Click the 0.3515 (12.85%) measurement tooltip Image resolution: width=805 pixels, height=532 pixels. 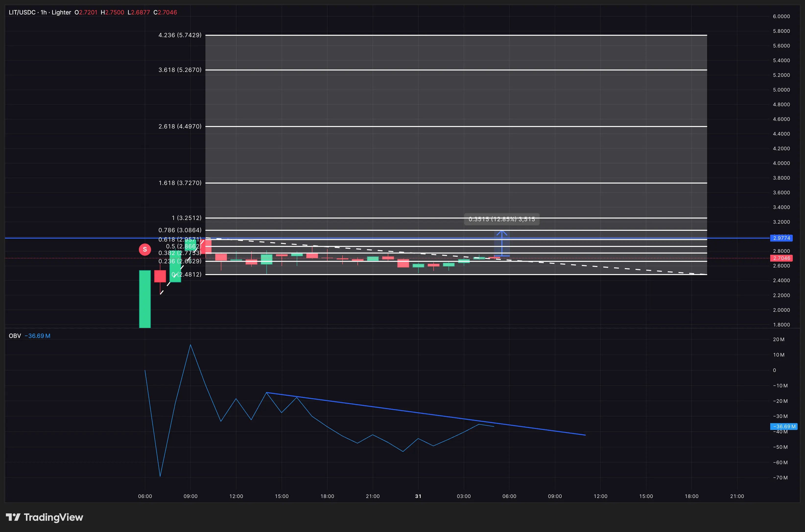coord(502,219)
